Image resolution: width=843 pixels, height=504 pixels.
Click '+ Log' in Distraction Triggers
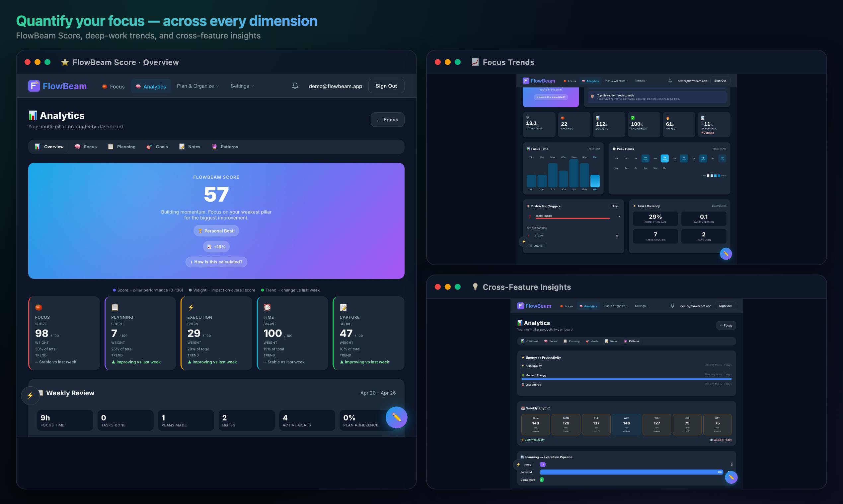coord(614,206)
